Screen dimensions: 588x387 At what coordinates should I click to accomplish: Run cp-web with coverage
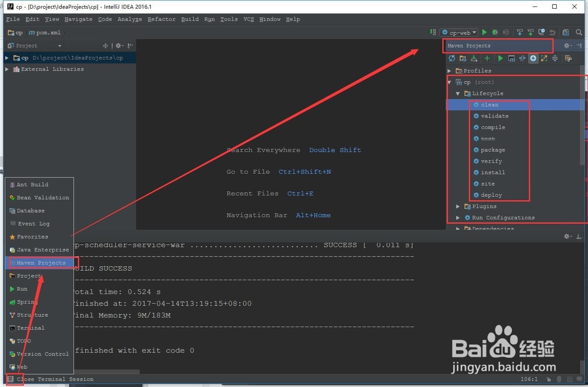click(x=506, y=33)
